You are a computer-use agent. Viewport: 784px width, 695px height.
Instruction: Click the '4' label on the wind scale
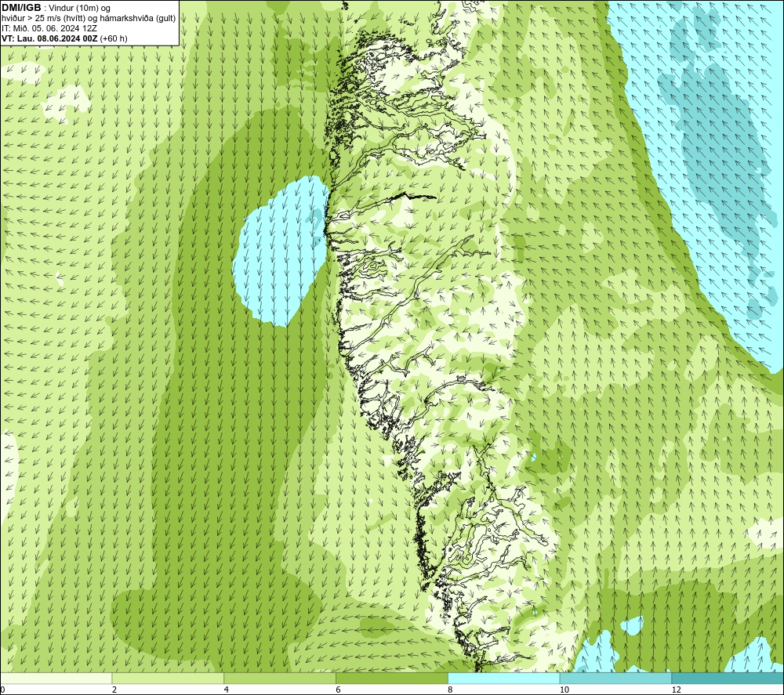pyautogui.click(x=227, y=690)
